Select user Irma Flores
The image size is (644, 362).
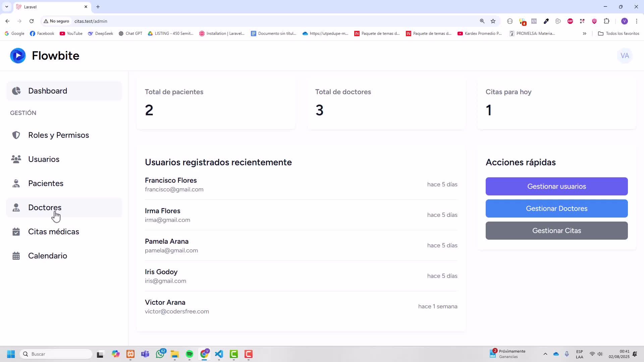(x=162, y=211)
